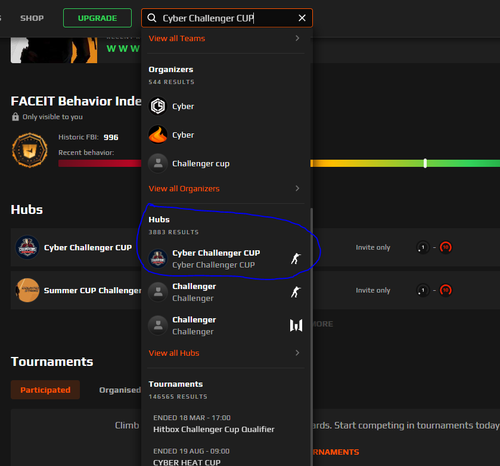Expand the View all Teams chevron

[x=297, y=38]
